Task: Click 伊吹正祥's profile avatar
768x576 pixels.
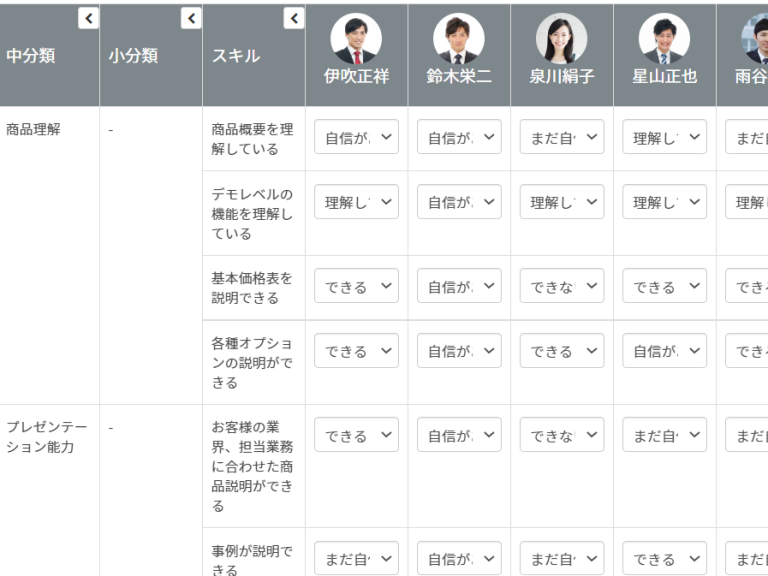Action: point(356,39)
